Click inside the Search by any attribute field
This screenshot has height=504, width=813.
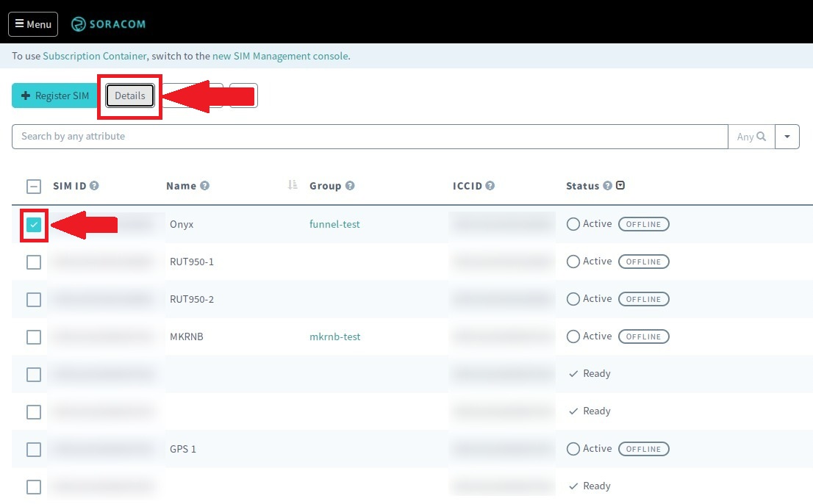pyautogui.click(x=294, y=137)
